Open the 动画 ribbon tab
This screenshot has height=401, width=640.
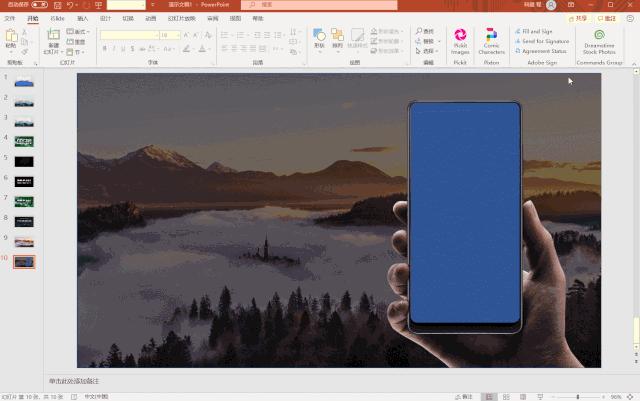point(150,18)
